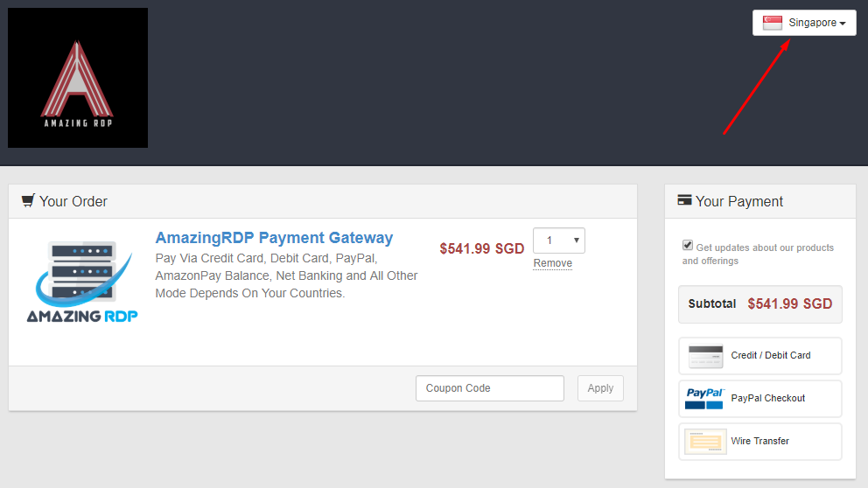This screenshot has width=868, height=488.
Task: Click the shopping cart icon
Action: pyautogui.click(x=28, y=201)
